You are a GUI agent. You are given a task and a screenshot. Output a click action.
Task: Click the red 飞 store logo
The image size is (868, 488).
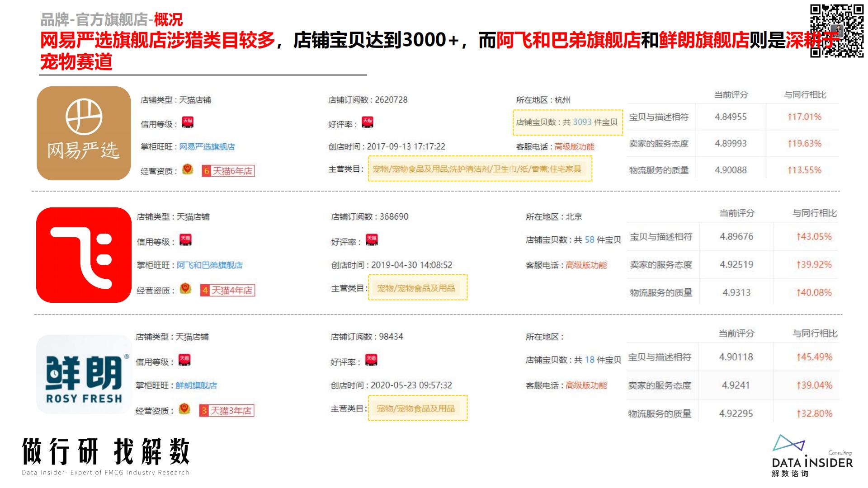84,255
